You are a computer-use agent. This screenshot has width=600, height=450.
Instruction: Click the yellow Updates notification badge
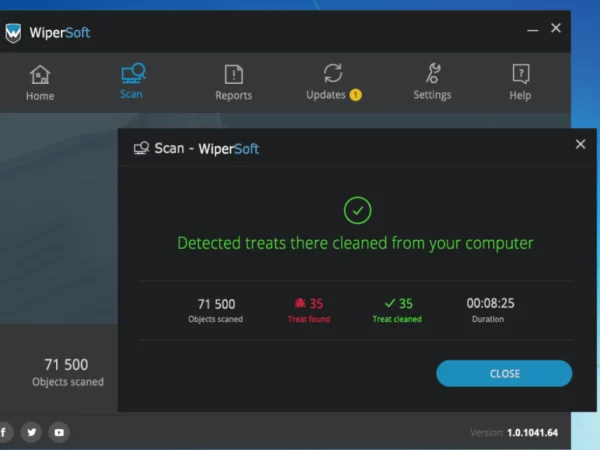[355, 95]
